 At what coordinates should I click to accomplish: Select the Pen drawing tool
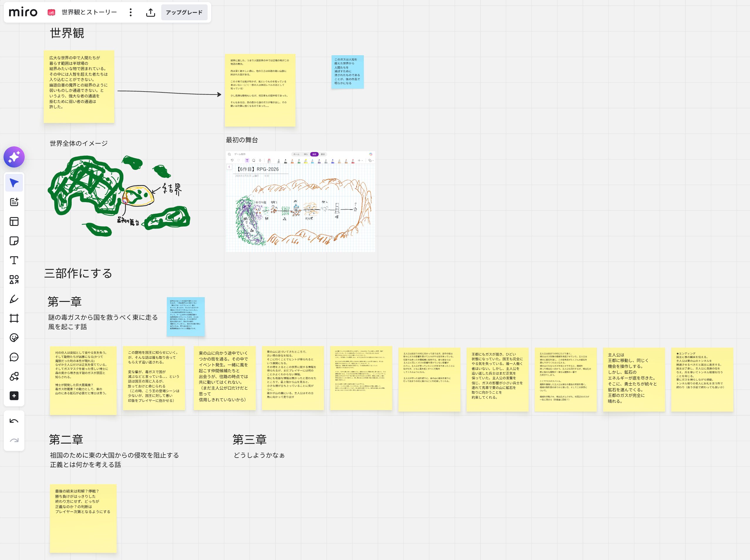click(14, 299)
